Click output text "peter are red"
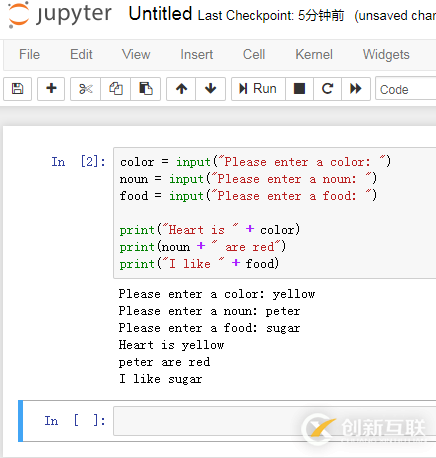 click(x=164, y=362)
